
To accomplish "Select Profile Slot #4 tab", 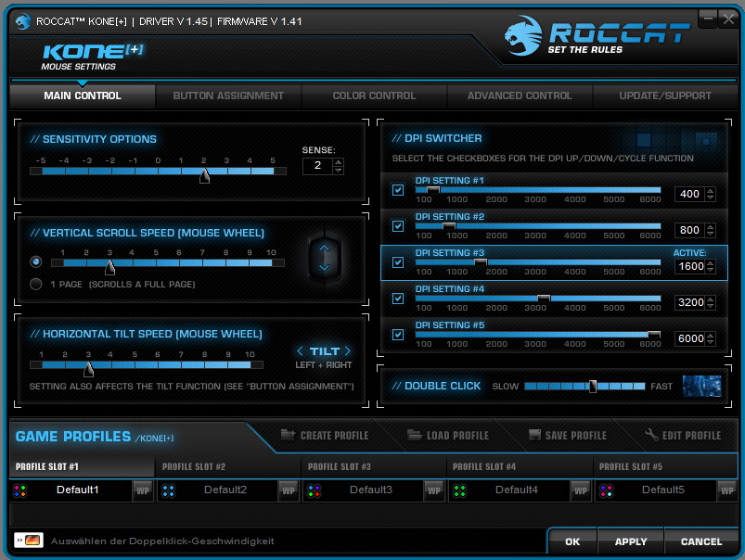I will point(519,467).
